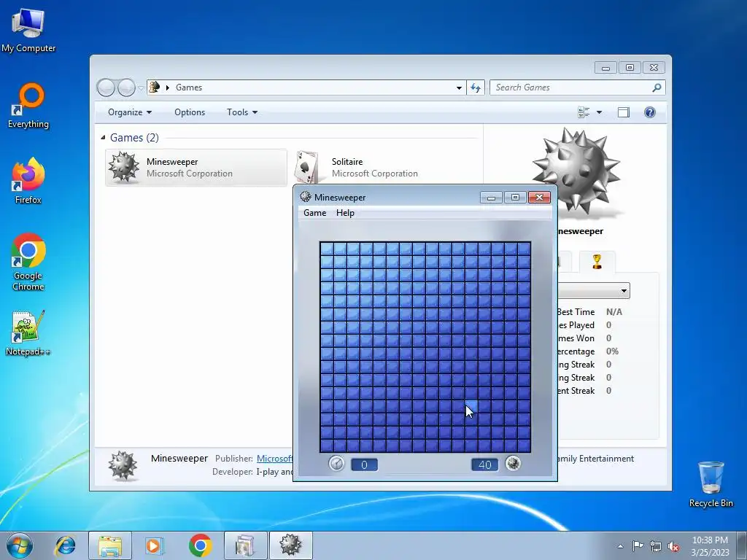This screenshot has height=560, width=747.
Task: Close the Minesweeper window
Action: click(x=539, y=197)
